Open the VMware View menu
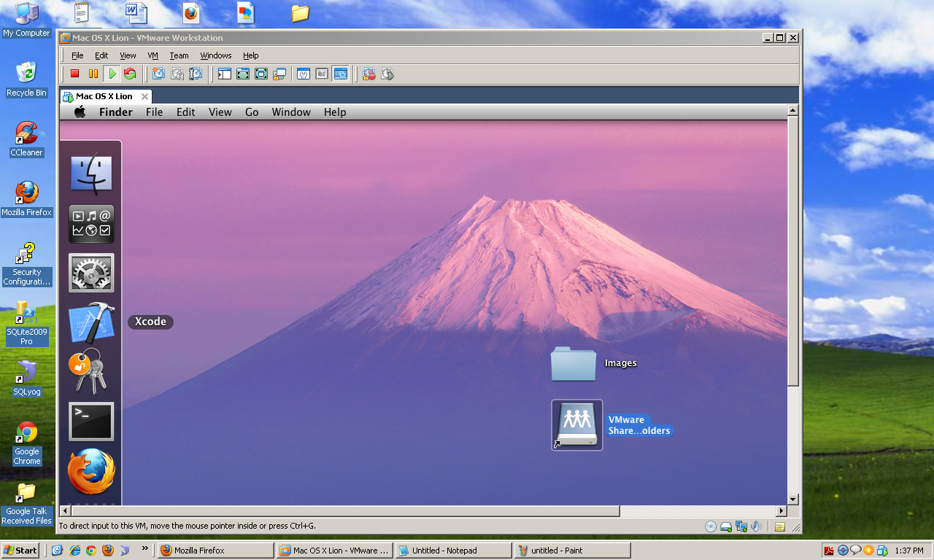 coord(128,55)
